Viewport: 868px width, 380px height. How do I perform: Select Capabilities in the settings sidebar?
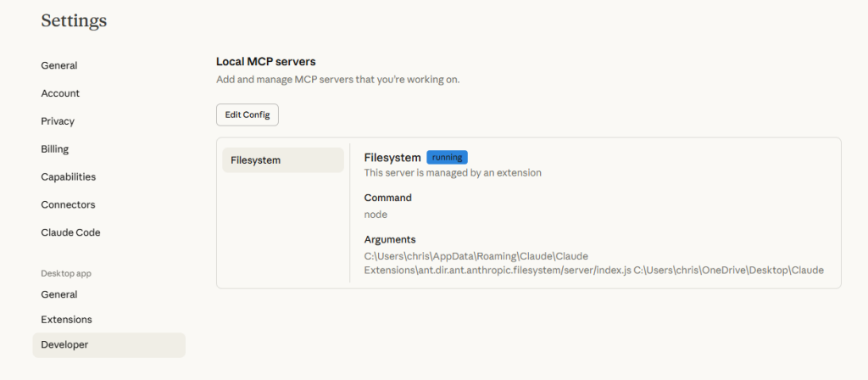[68, 177]
